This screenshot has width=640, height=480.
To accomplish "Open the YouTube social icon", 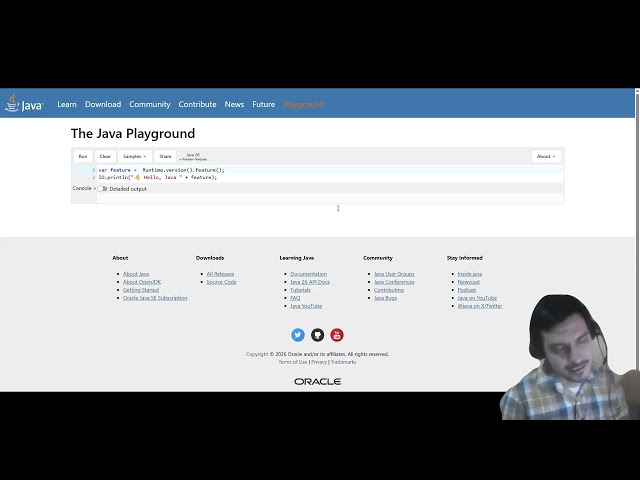I will coord(337,335).
